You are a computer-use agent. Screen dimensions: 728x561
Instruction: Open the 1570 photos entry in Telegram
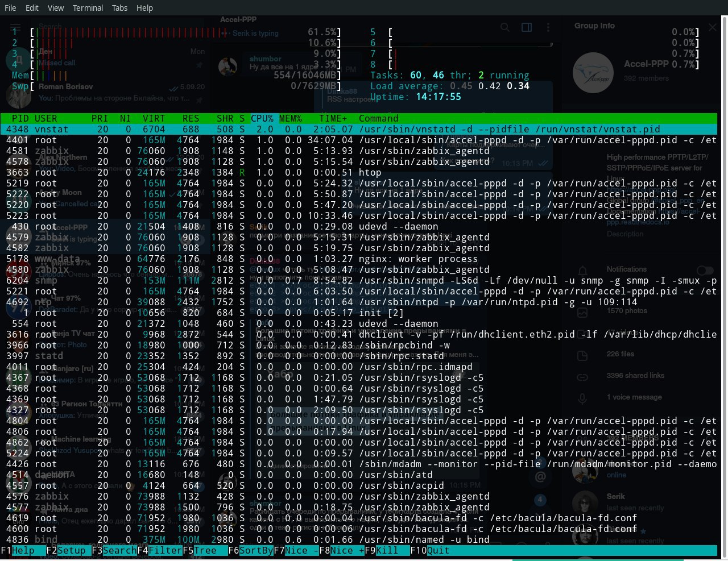tap(627, 311)
